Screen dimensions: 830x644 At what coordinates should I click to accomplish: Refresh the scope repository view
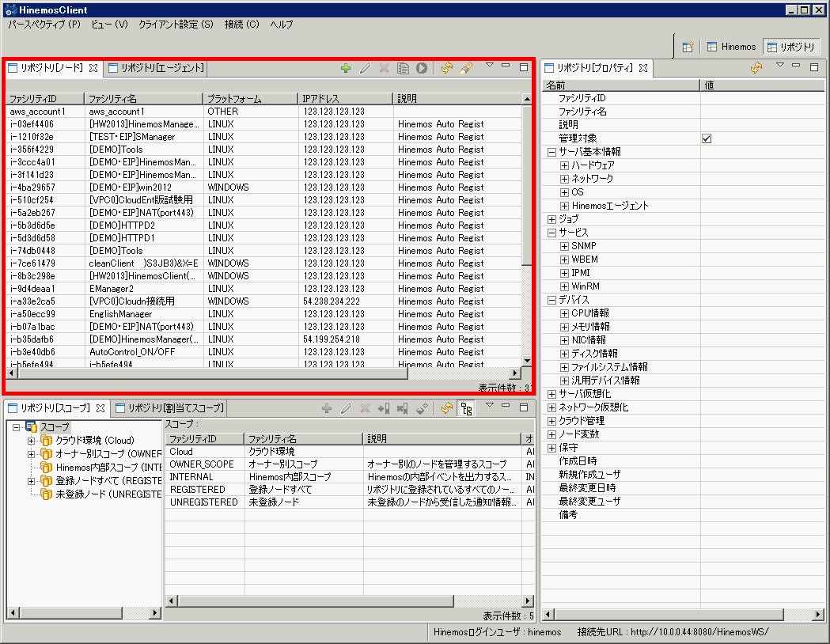(447, 408)
